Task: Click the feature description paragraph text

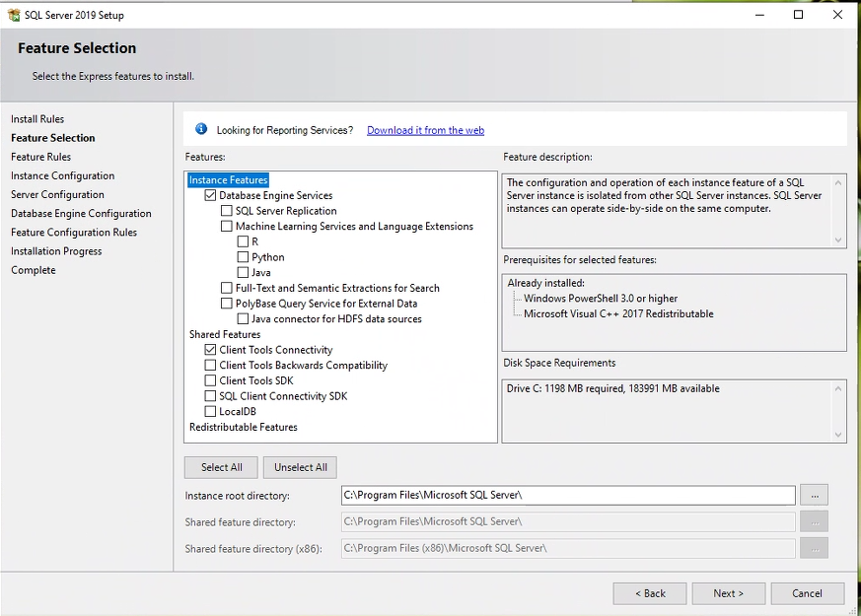Action: [x=664, y=195]
